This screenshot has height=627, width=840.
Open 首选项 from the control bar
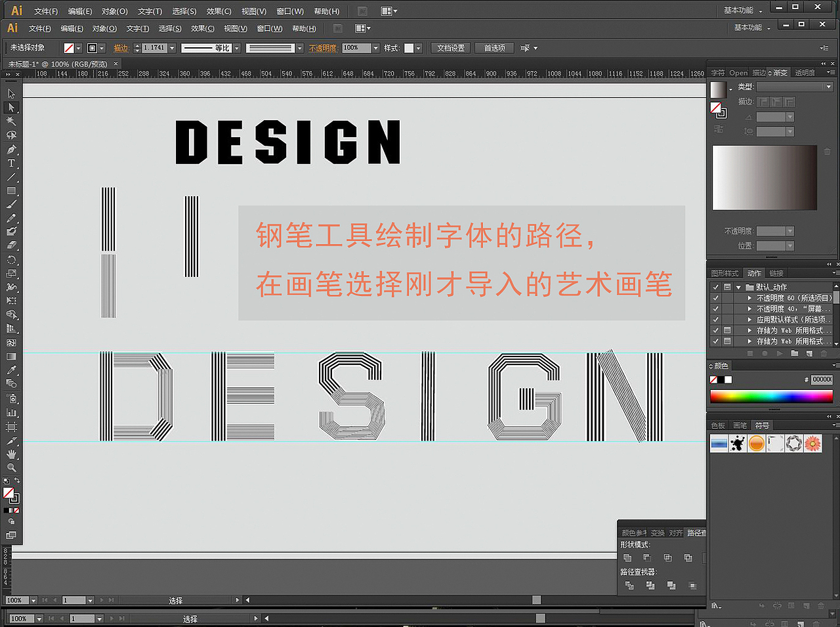point(494,47)
